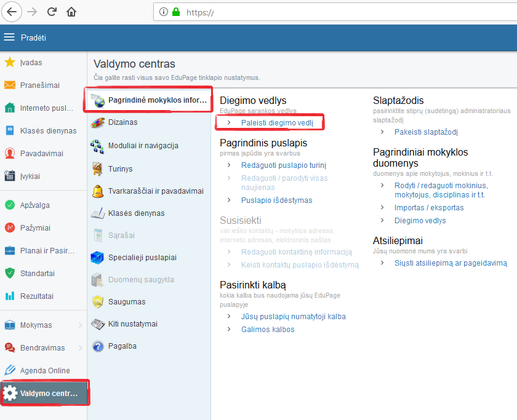This screenshot has height=420, width=517.
Task: Click the star icon for Įvadas
Action: [10, 62]
